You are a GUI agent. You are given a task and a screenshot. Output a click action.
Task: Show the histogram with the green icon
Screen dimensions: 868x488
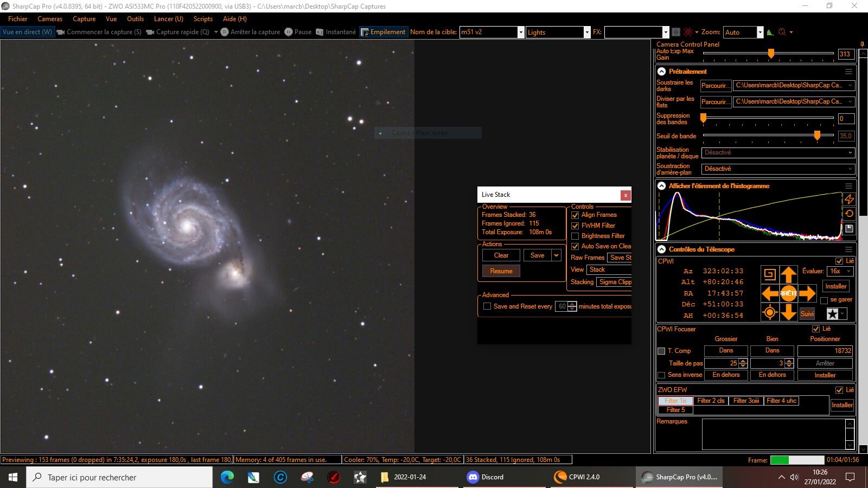pos(770,32)
